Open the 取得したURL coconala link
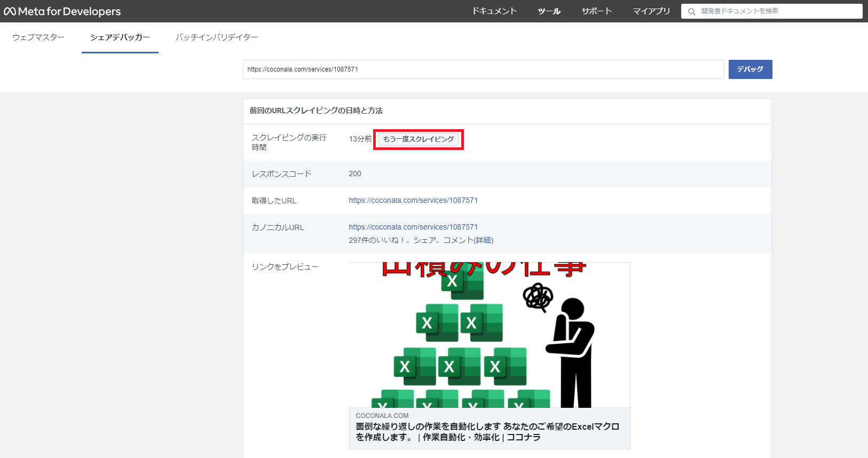Screen dimensions: 868x458 pyautogui.click(x=413, y=200)
